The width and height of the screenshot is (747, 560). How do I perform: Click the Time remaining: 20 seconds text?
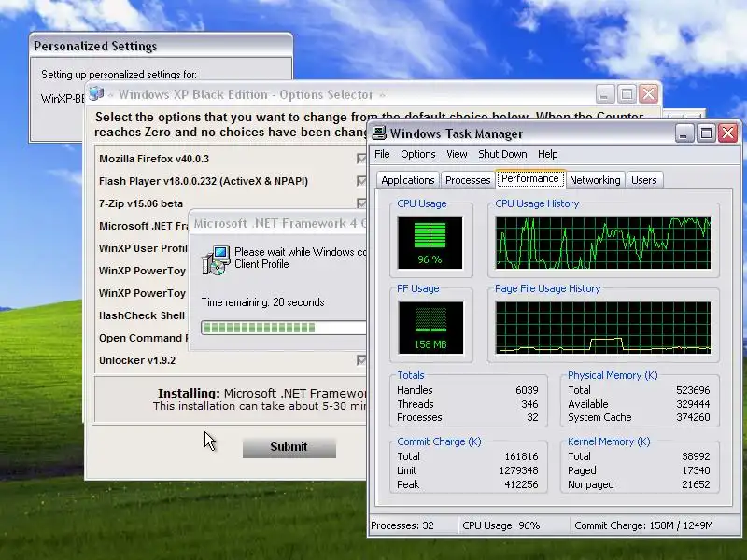coord(262,302)
